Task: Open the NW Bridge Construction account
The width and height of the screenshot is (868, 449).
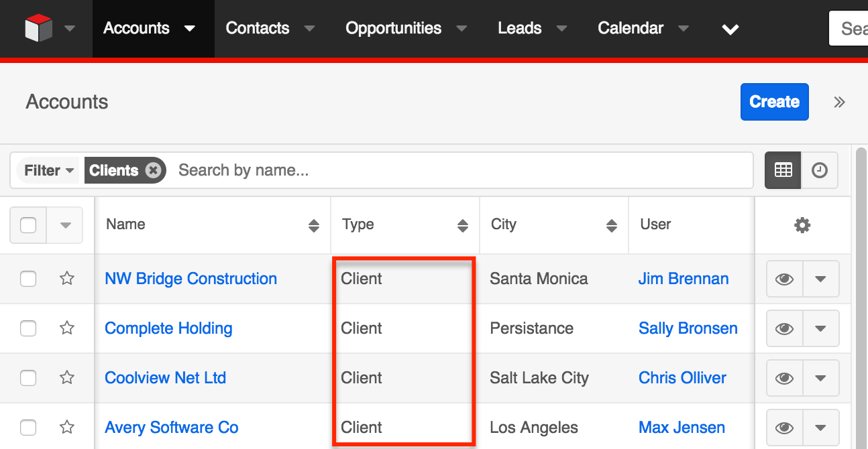Action: [x=191, y=279]
